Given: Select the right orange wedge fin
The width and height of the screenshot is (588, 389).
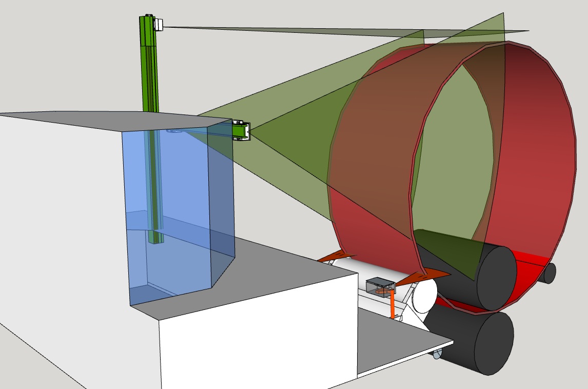Looking at the screenshot, I should point(426,277).
